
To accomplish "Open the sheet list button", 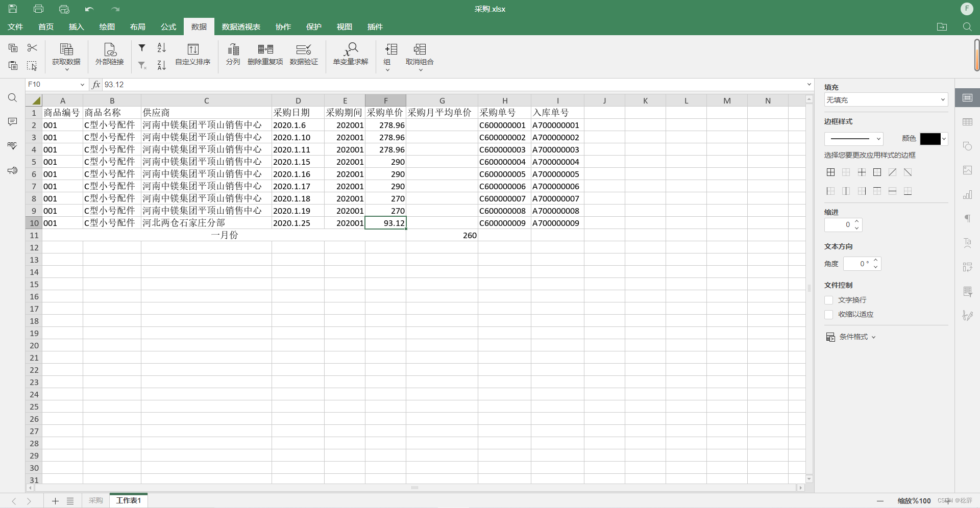I will (x=70, y=501).
